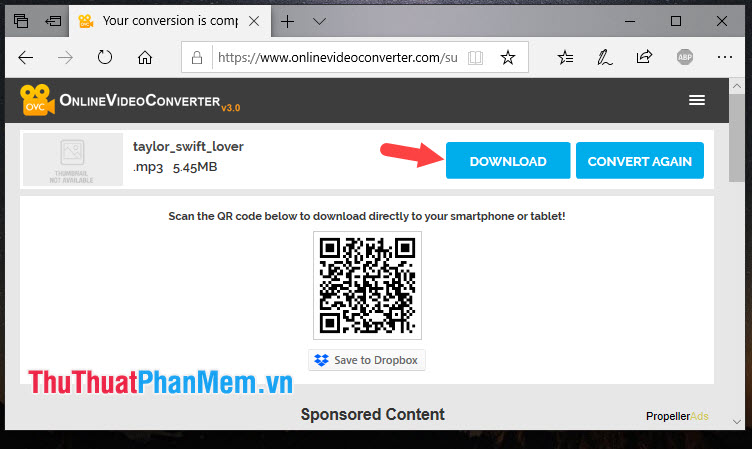Open the Settings and more ellipsis menu
This screenshot has width=752, height=449.
tap(725, 57)
